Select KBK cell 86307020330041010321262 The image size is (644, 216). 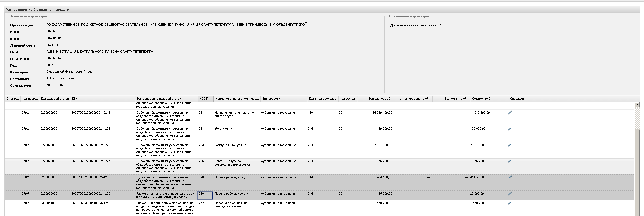pyautogui.click(x=91, y=203)
